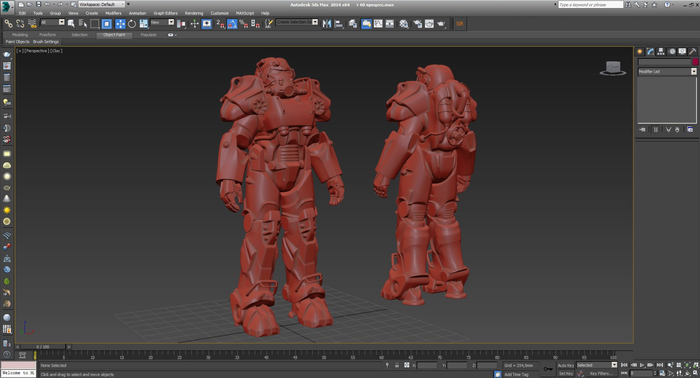Click the Bind to Space Warp tool
This screenshot has width=700, height=378.
coord(32,23)
